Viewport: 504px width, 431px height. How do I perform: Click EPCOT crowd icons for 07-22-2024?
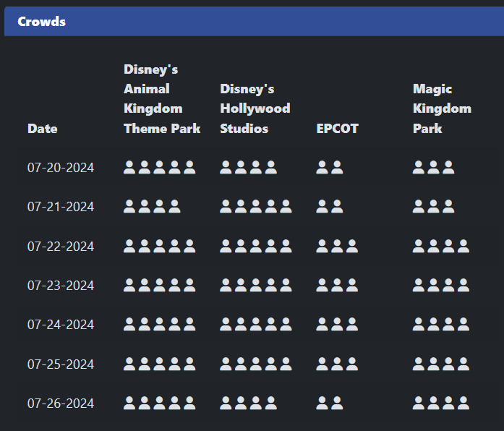point(337,246)
